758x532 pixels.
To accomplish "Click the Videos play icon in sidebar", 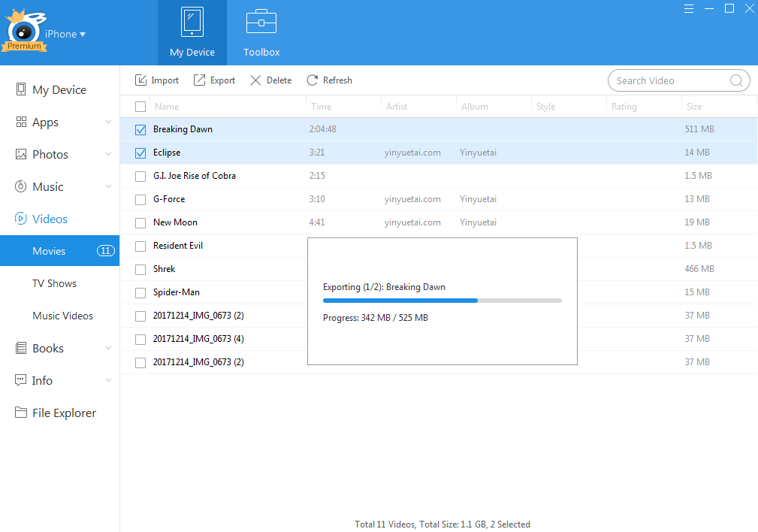I will (21, 219).
